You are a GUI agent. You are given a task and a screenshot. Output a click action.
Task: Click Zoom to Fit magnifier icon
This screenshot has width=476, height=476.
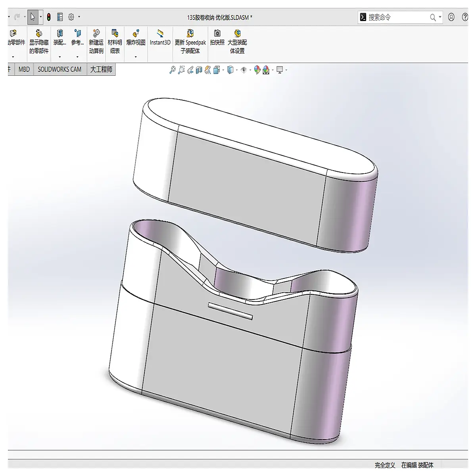coord(172,70)
